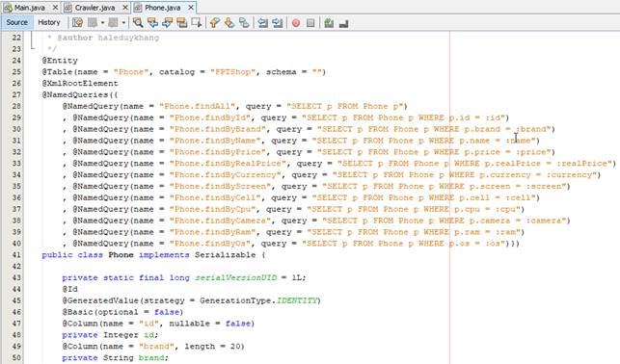620x364 pixels.
Task: Switch to the Main.java tab
Action: point(30,8)
